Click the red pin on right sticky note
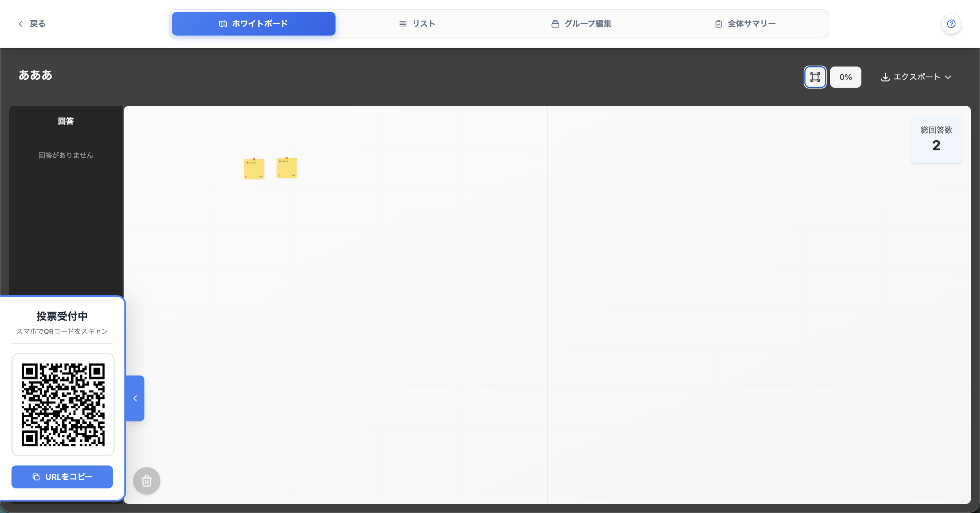The image size is (980, 513). (x=287, y=158)
